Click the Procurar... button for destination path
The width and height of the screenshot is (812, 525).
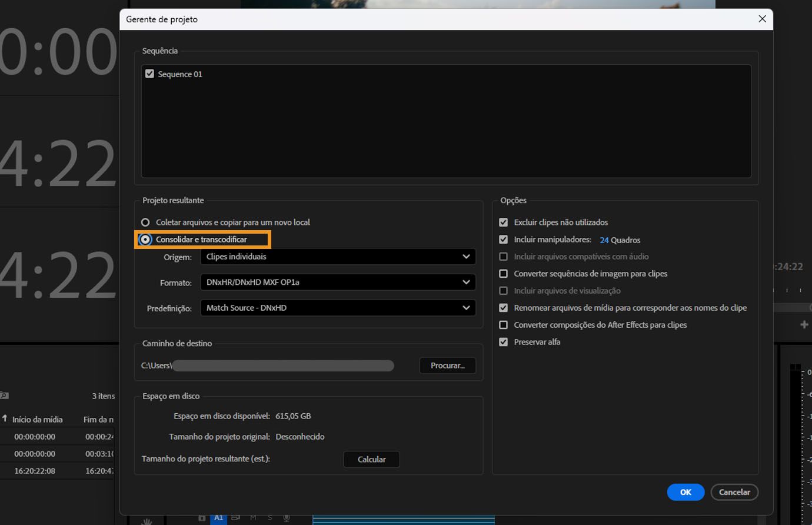[x=448, y=365]
